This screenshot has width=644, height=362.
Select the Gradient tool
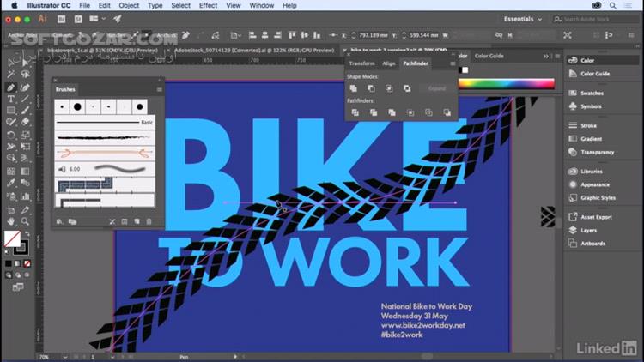pos(25,172)
